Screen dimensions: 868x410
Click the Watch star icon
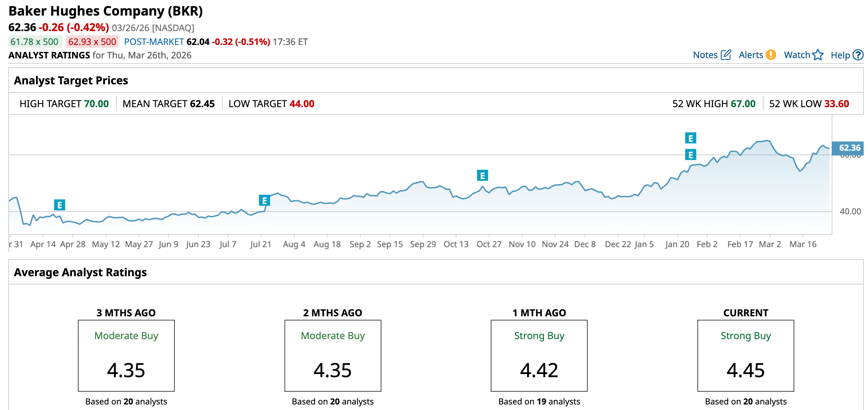click(818, 55)
